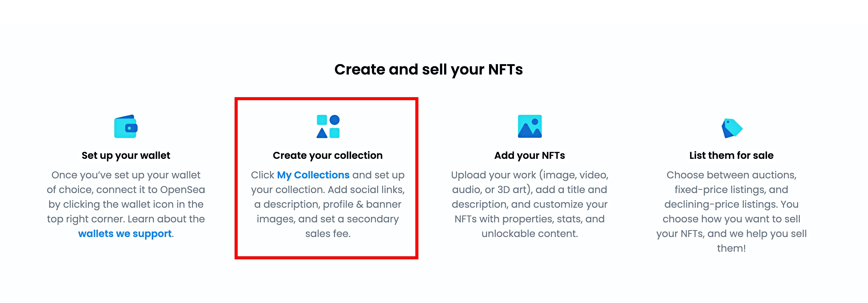
Task: Follow the wallets we support link
Action: pos(125,234)
